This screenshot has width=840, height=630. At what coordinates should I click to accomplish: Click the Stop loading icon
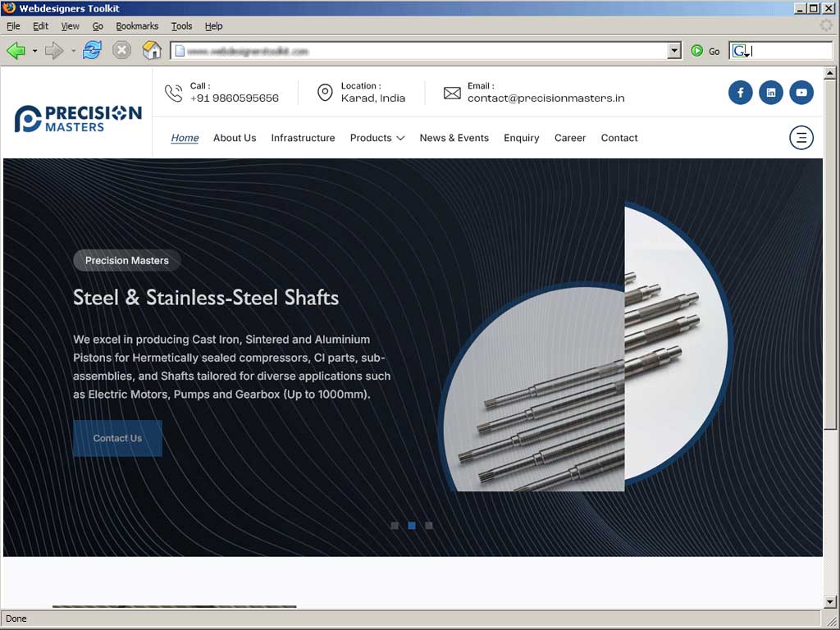(121, 50)
